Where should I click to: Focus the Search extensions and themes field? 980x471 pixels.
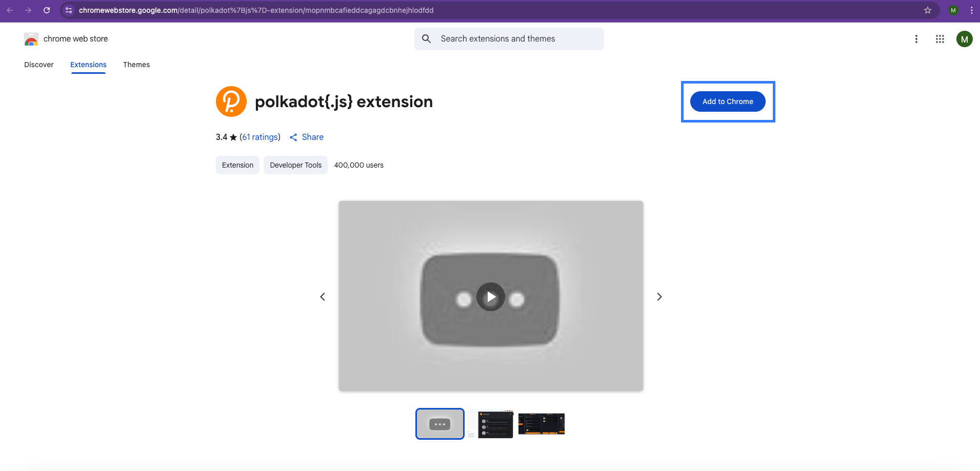point(509,39)
